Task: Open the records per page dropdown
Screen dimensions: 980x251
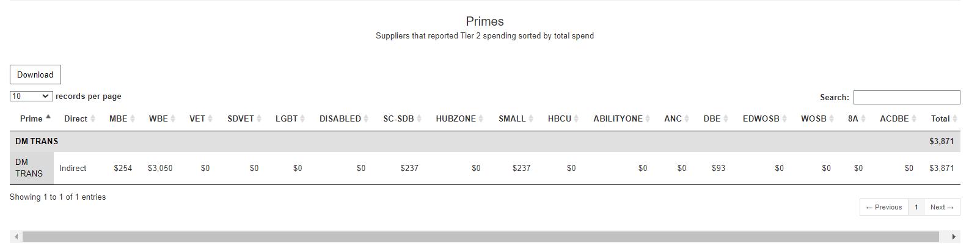Action: pyautogui.click(x=31, y=96)
